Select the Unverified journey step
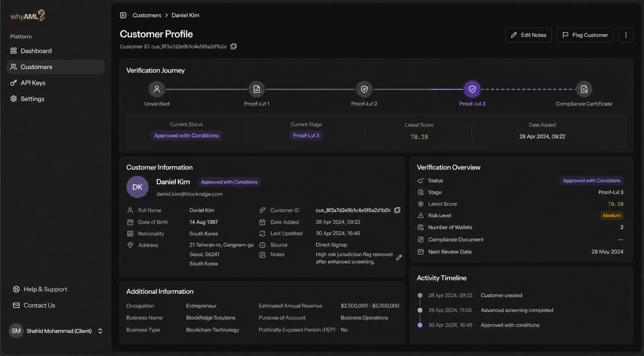Viewport: 644px width, 356px height. pyautogui.click(x=157, y=89)
